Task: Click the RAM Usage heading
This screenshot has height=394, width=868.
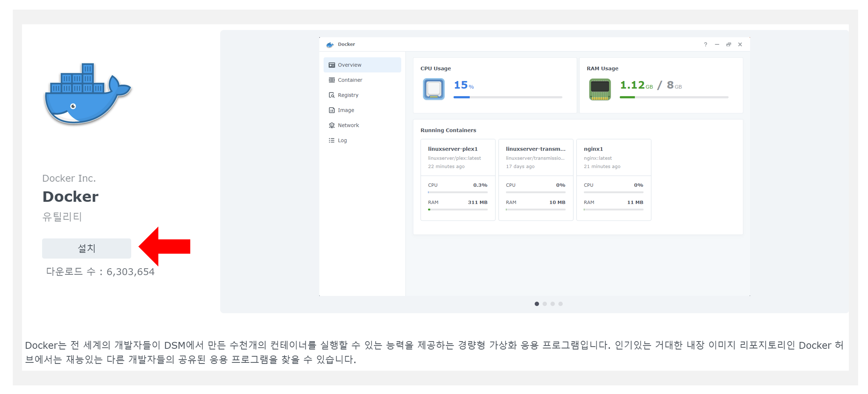Action: [x=602, y=68]
